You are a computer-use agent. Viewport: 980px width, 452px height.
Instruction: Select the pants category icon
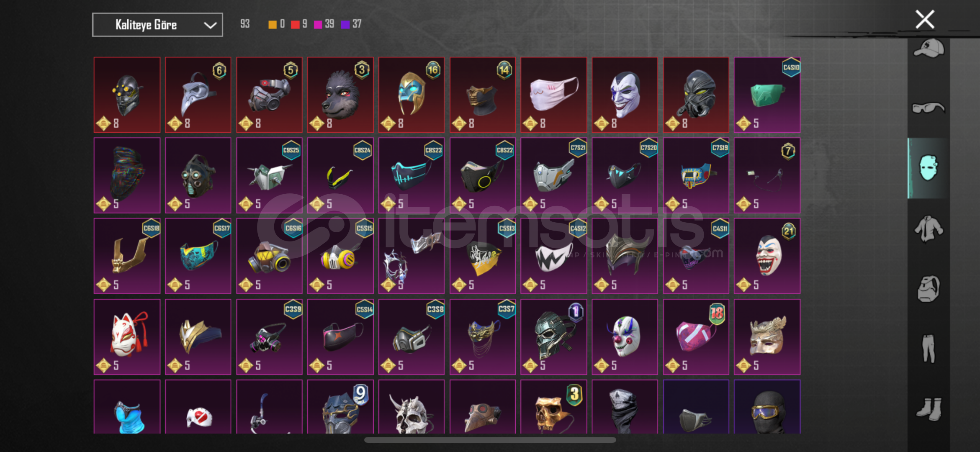[929, 348]
